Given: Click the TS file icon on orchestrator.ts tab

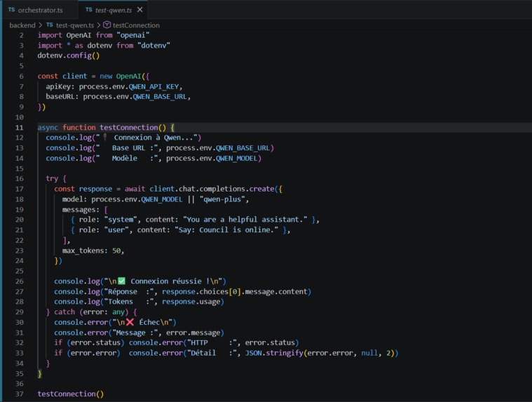Looking at the screenshot, I should point(11,10).
